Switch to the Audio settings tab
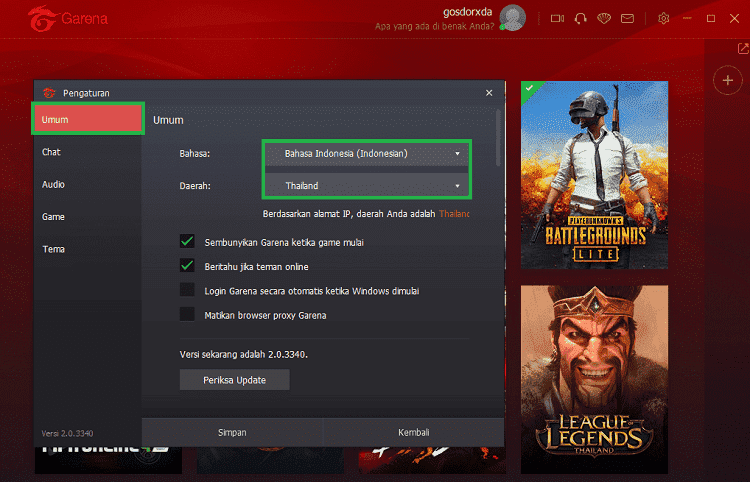Screen dimensions: 750x482 coord(88,185)
